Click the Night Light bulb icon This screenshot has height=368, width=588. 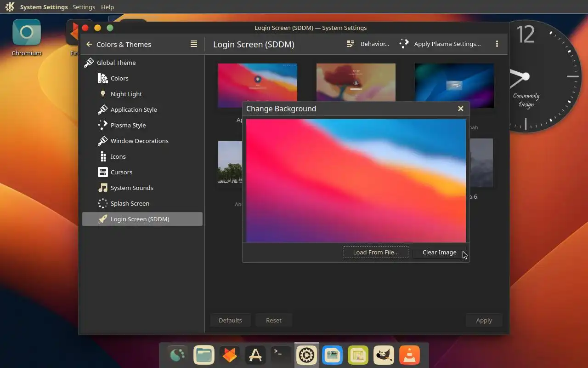click(x=103, y=94)
